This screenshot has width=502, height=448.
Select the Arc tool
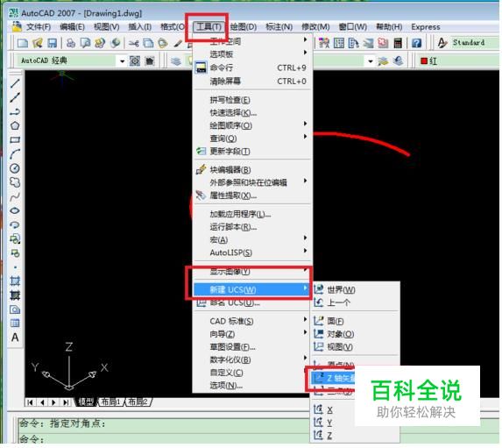[x=15, y=154]
